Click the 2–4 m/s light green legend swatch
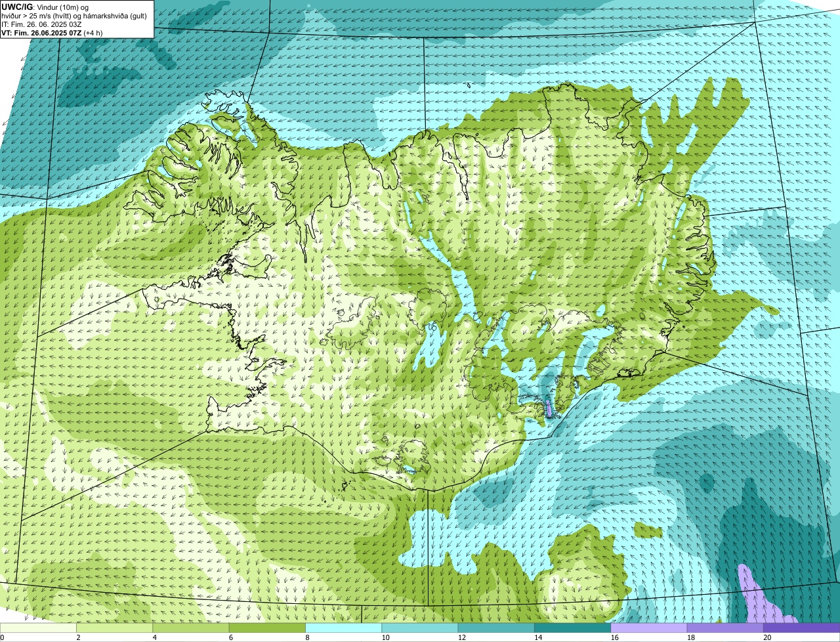The width and height of the screenshot is (840, 642). [115, 628]
